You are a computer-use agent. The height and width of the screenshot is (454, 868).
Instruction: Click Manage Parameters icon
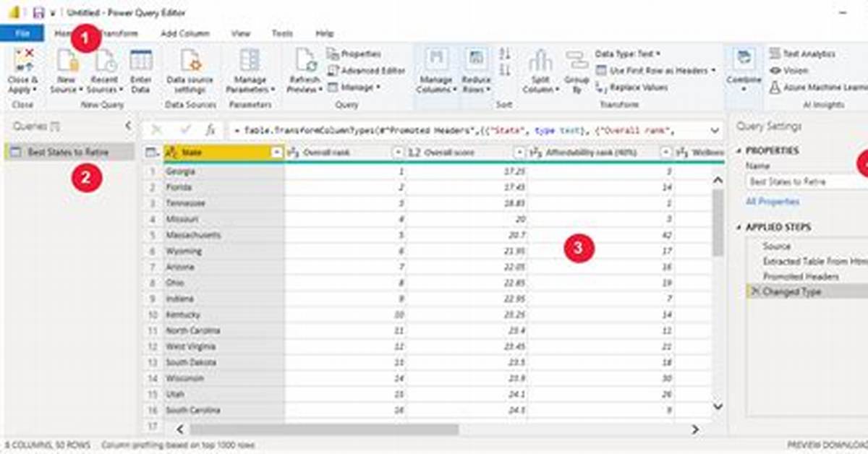pyautogui.click(x=250, y=60)
